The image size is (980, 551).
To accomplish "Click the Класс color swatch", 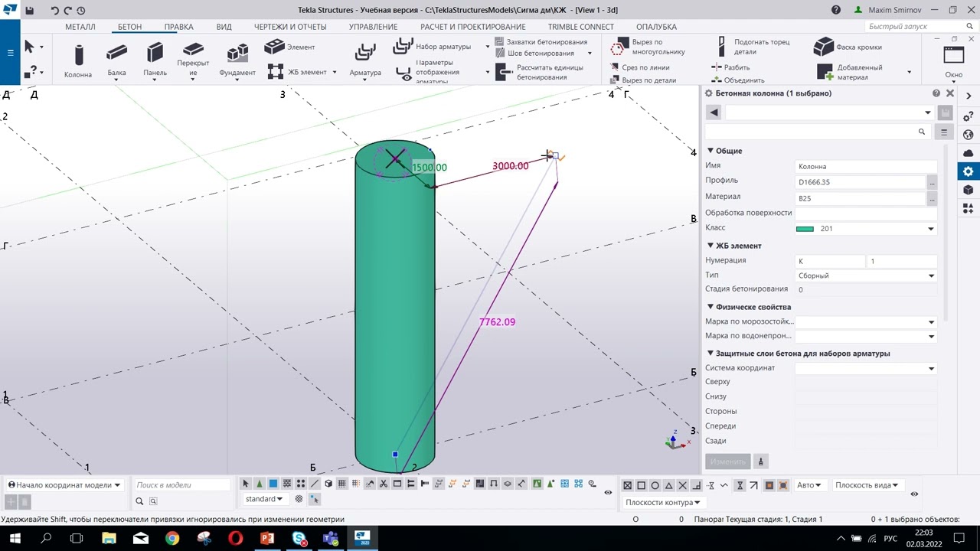I will [805, 229].
